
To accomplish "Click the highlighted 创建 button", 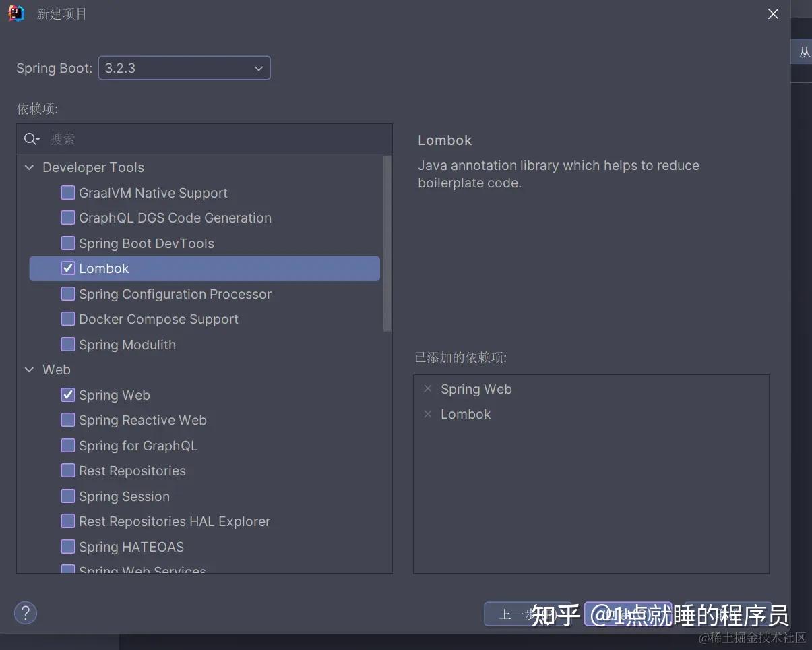I will [628, 614].
